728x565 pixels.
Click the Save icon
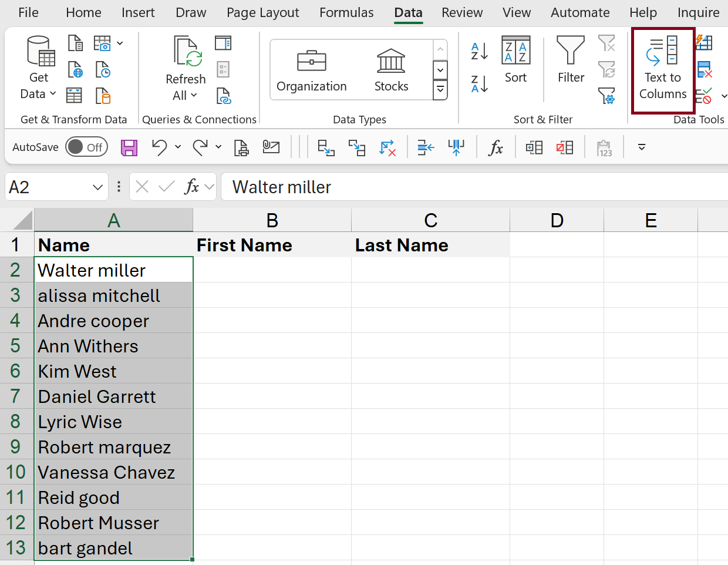coord(129,147)
